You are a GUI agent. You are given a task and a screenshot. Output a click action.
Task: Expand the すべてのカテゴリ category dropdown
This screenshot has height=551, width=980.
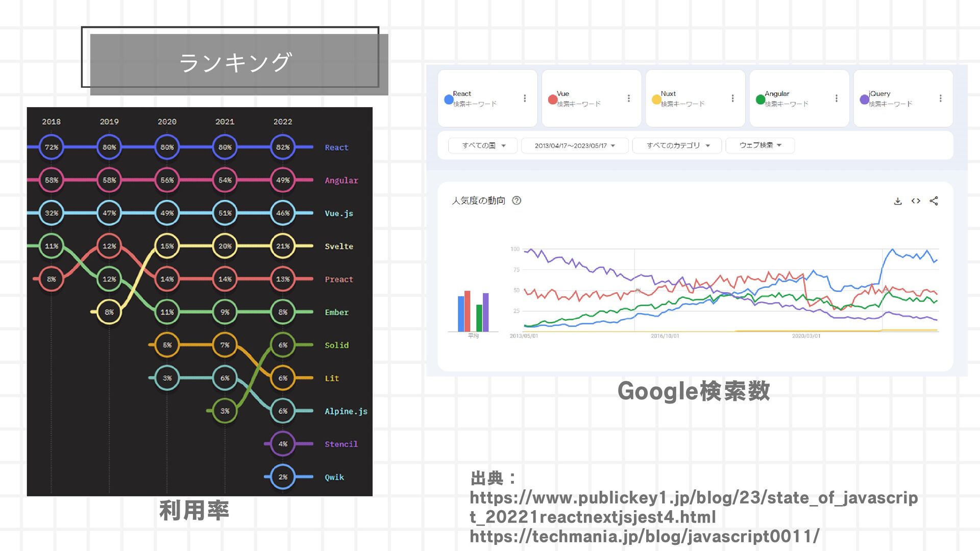pos(677,145)
